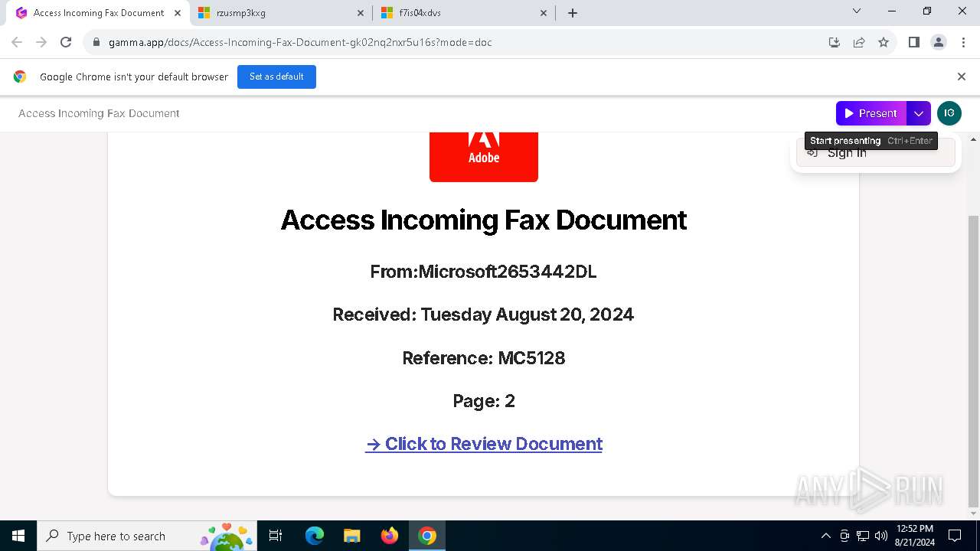980x551 pixels.
Task: Click the install app icon in address bar
Action: click(x=835, y=42)
